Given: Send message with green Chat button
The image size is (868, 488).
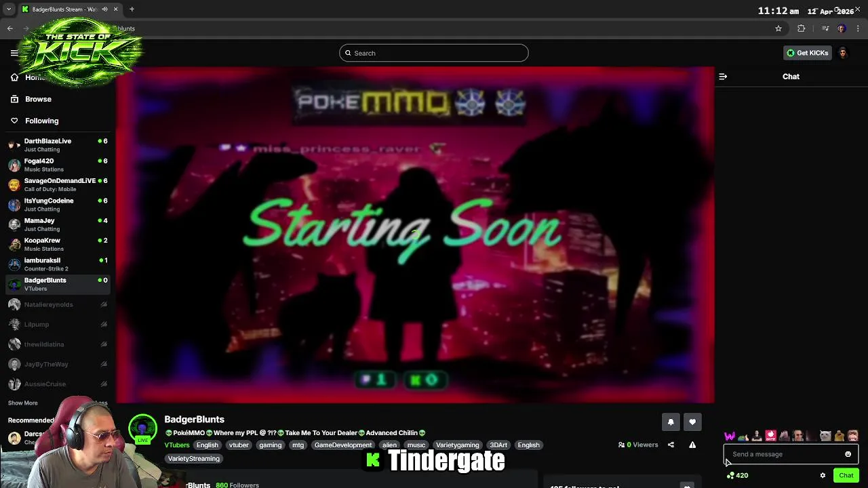Looking at the screenshot, I should (x=846, y=475).
